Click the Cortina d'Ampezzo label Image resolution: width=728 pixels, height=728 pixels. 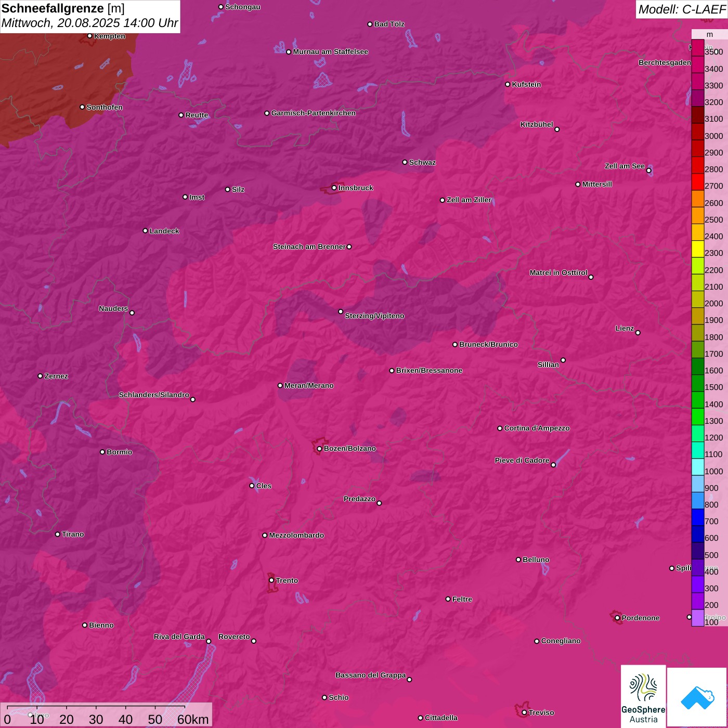pyautogui.click(x=537, y=428)
